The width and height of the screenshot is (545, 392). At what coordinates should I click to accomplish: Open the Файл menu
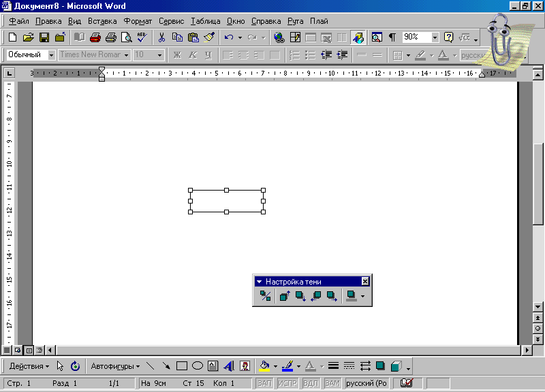pos(19,21)
